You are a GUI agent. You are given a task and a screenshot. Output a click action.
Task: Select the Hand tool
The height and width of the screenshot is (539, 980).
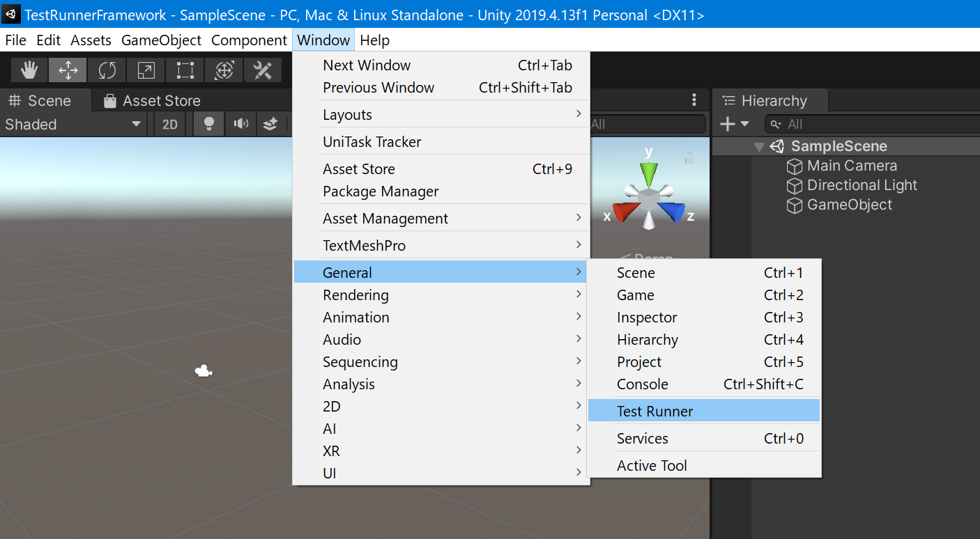coord(29,70)
